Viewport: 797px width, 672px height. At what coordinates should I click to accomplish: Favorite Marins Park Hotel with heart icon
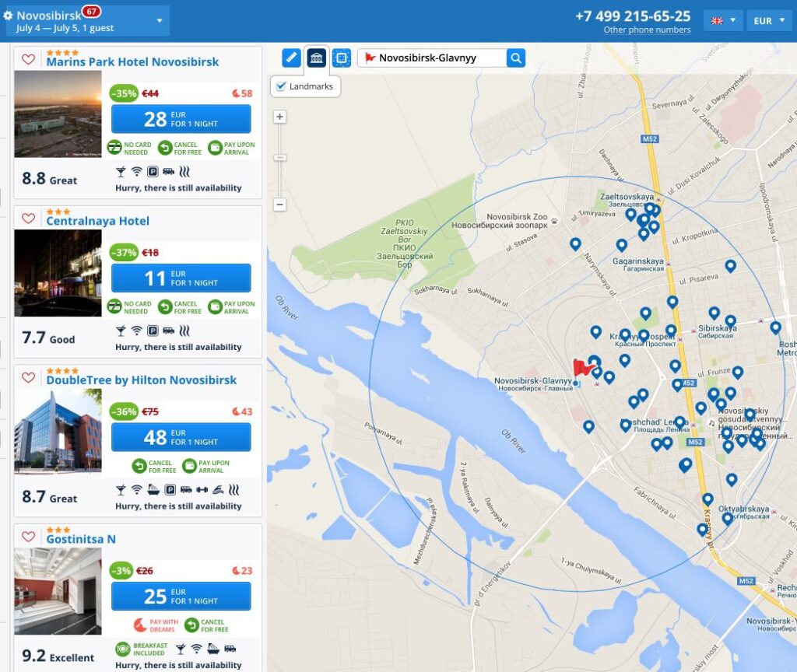coord(28,60)
